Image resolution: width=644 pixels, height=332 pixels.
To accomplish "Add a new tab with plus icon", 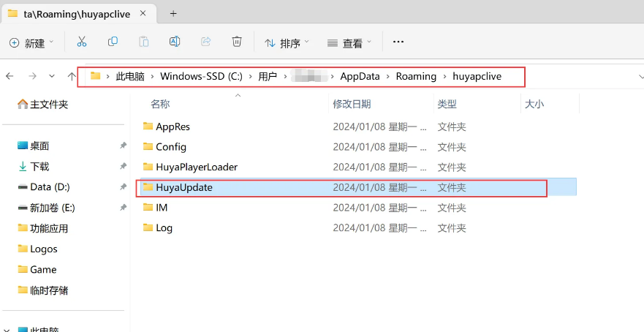I will (173, 13).
